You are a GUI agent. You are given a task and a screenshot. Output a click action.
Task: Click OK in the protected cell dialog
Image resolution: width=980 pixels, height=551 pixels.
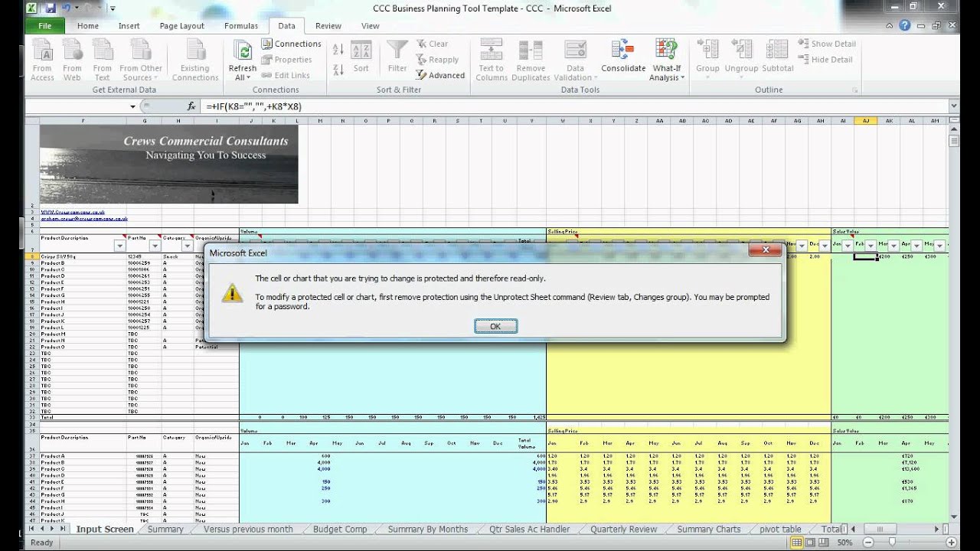[495, 326]
